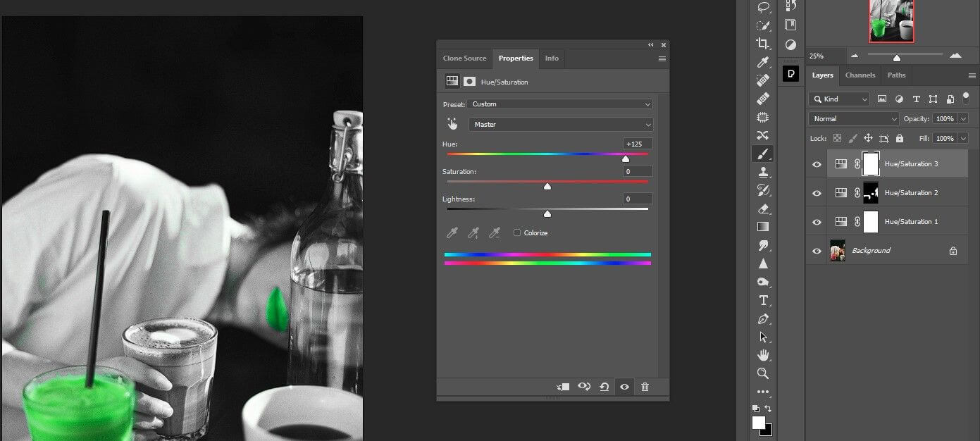Select the Horizontal Type tool
Screen dimensions: 980x441
pyautogui.click(x=763, y=302)
